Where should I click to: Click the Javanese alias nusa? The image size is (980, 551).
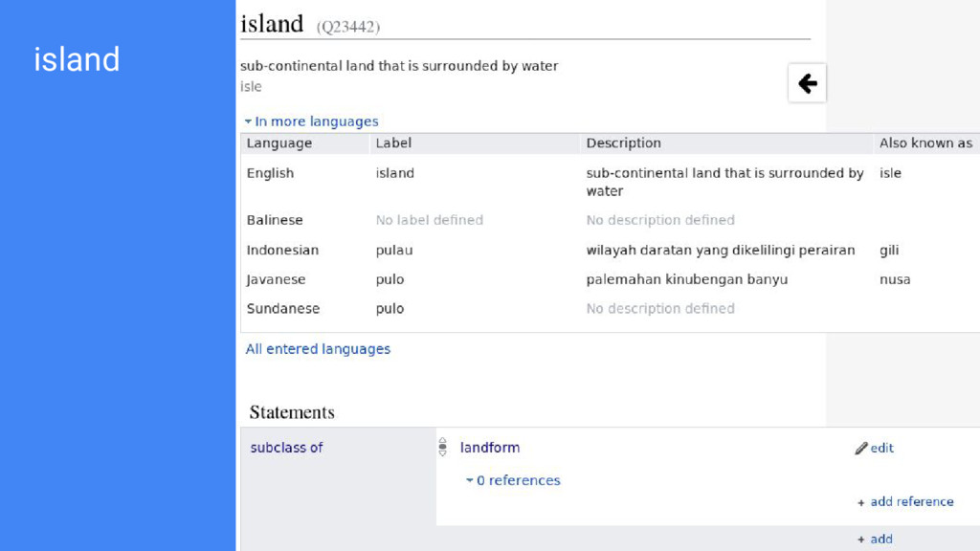pyautogui.click(x=895, y=279)
